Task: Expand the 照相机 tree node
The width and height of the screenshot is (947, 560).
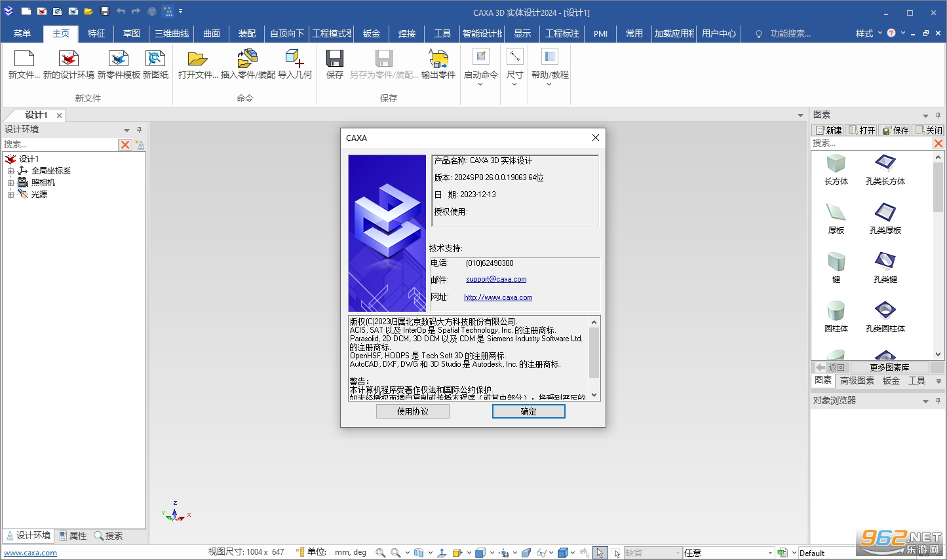Action: 10,183
